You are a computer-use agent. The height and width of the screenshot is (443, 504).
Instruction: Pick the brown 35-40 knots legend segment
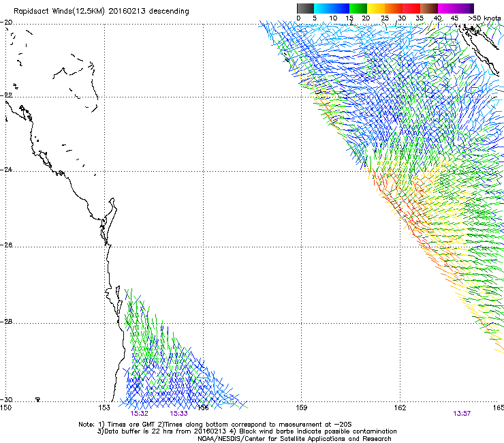pos(429,8)
